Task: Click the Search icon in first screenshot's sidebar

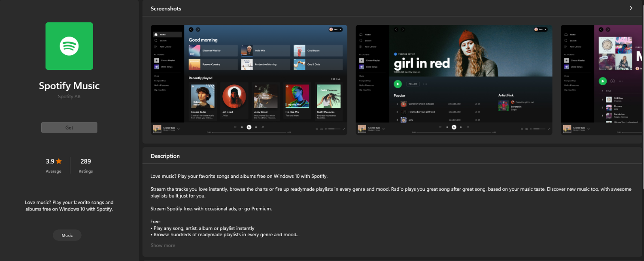Action: (156, 41)
